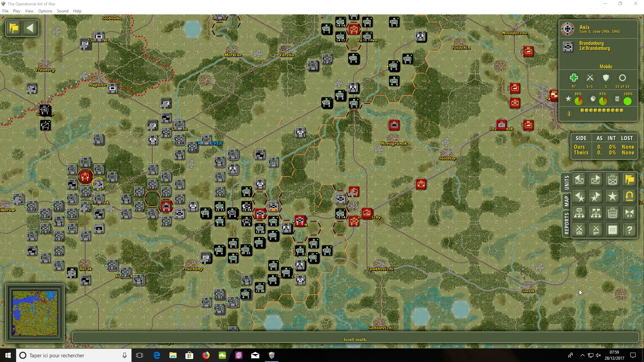Open the unit report clipboard icon
The height and width of the screenshot is (362, 644).
[x=612, y=180]
